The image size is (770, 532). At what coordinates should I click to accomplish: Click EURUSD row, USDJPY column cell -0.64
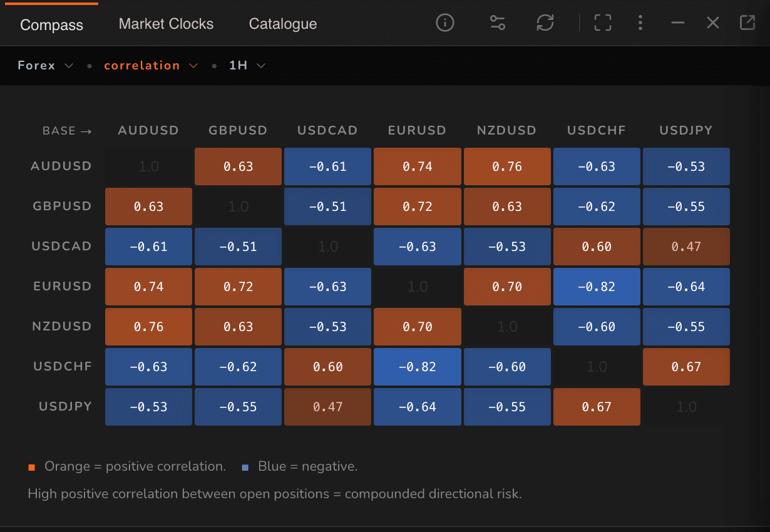(x=686, y=287)
